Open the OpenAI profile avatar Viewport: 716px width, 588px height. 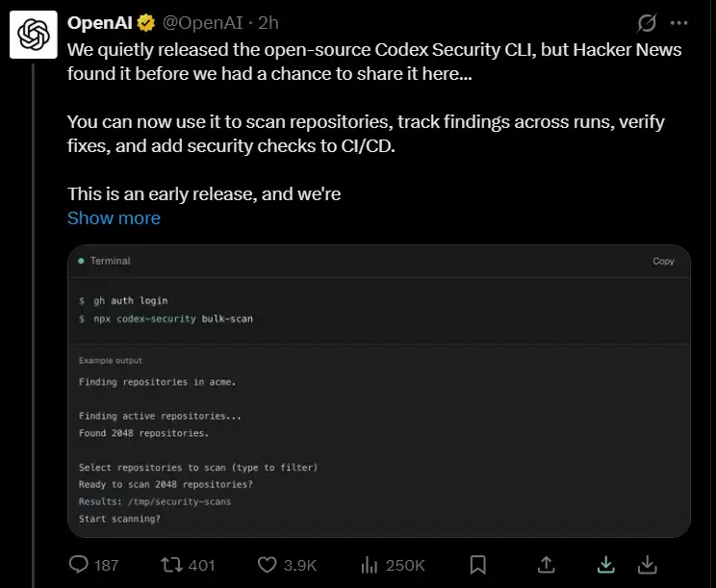[34, 35]
